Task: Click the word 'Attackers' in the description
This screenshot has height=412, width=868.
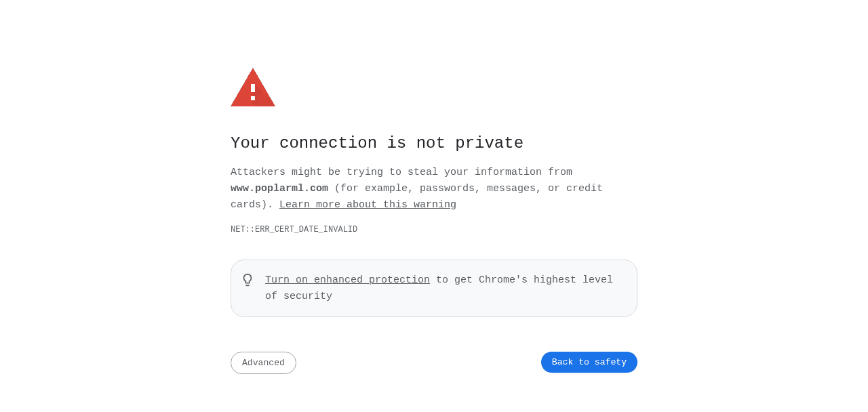Action: (x=258, y=172)
